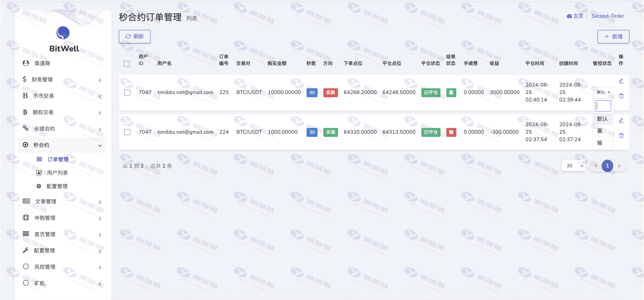Click the 已平仓 badge for order 225

[431, 92]
